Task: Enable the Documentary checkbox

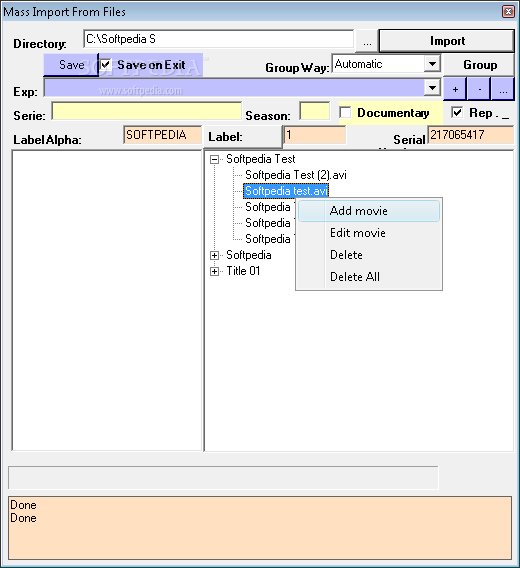Action: [345, 112]
